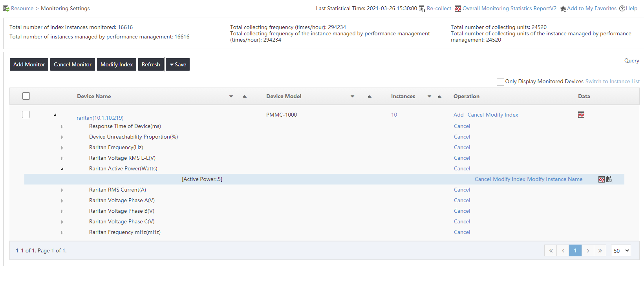Click the Add Monitor button
This screenshot has height=285, width=644.
29,64
